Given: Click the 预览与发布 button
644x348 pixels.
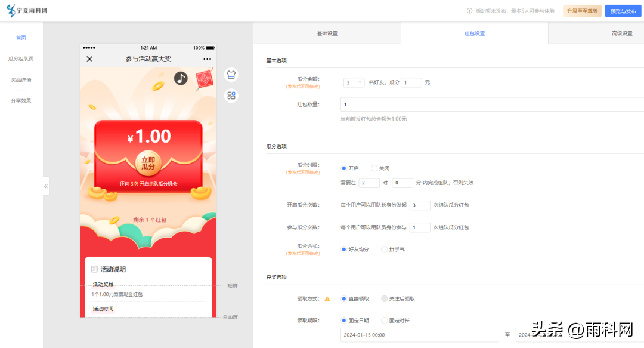Looking at the screenshot, I should click(623, 11).
